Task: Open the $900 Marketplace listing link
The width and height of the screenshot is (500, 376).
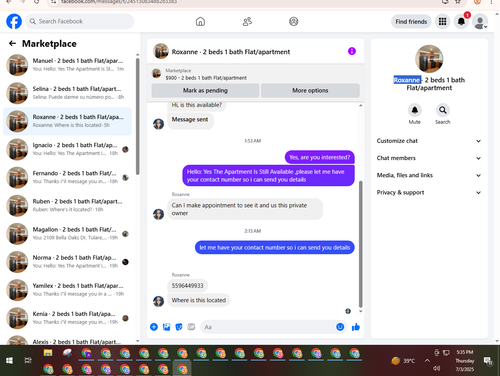Action: (x=206, y=78)
